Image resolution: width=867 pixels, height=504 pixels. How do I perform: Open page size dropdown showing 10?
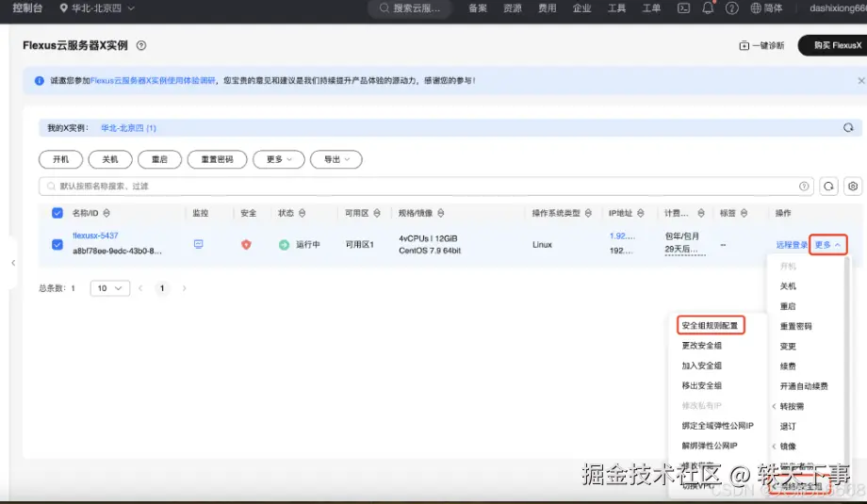[x=110, y=288]
